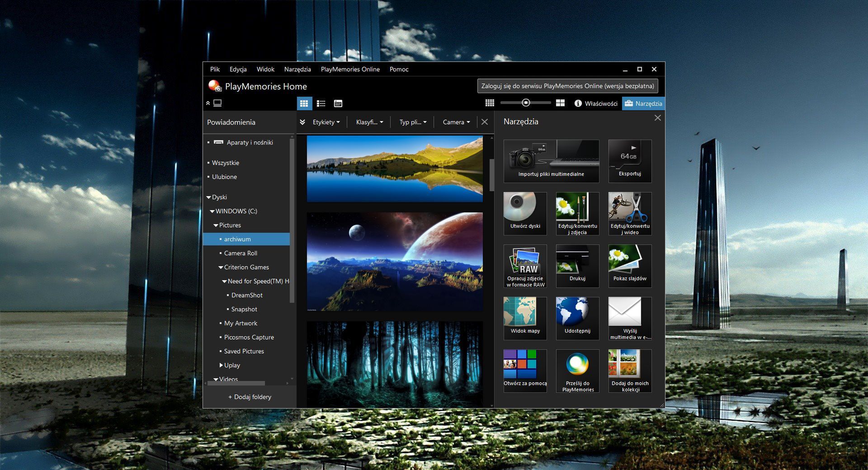This screenshot has height=470, width=868.
Task: Open Prześlij do PlayMemories tool
Action: (x=577, y=371)
